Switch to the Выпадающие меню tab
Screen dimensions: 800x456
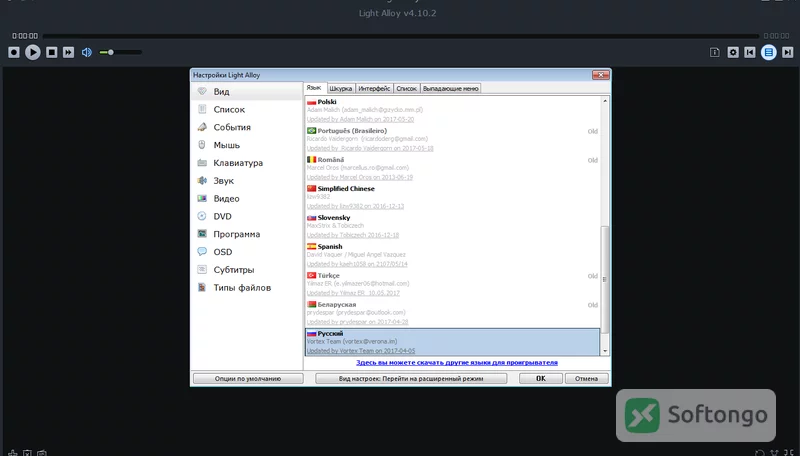(x=451, y=88)
